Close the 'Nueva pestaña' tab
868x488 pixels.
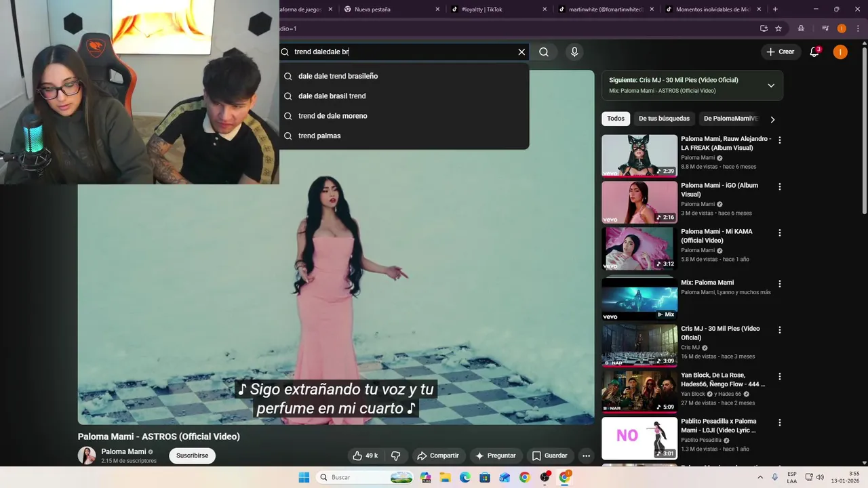tap(437, 9)
